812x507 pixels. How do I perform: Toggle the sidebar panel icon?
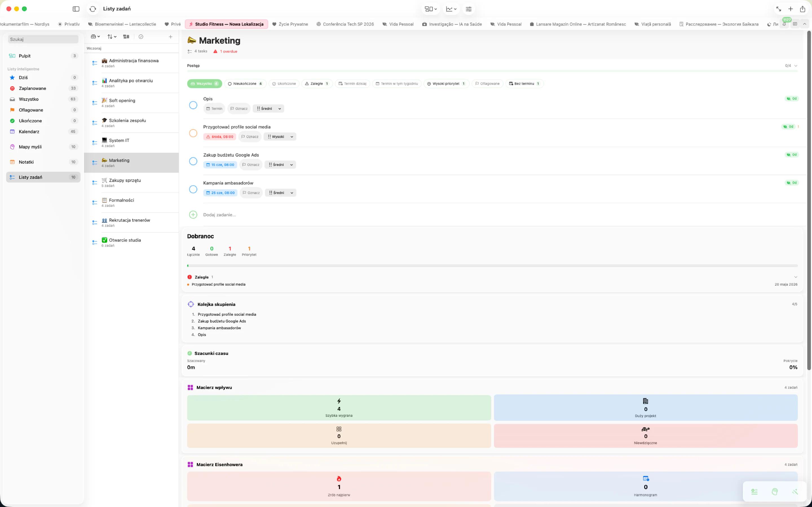(76, 9)
